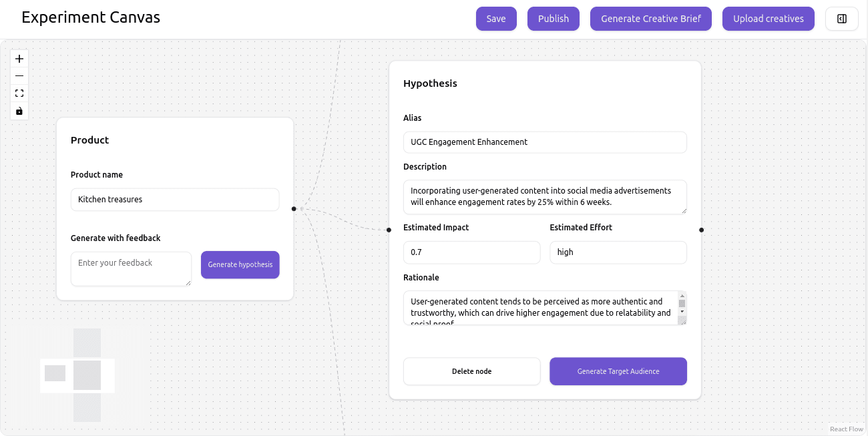Focus the Product name field
The width and height of the screenshot is (868, 436).
(174, 199)
